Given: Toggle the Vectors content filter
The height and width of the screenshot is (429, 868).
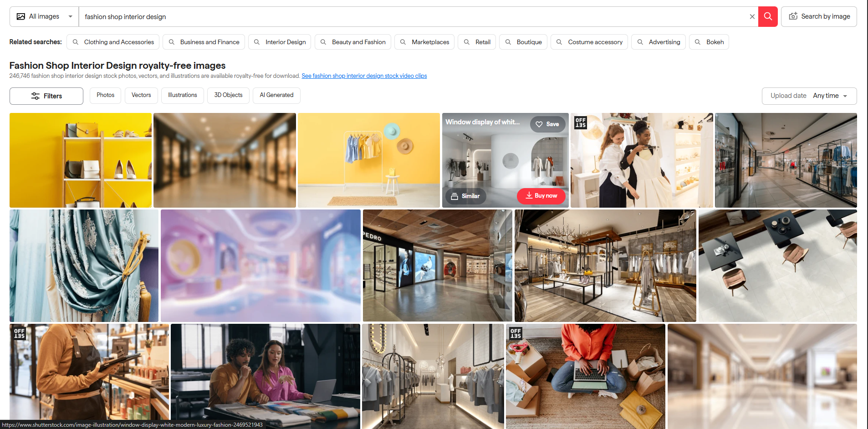Looking at the screenshot, I should click(141, 95).
